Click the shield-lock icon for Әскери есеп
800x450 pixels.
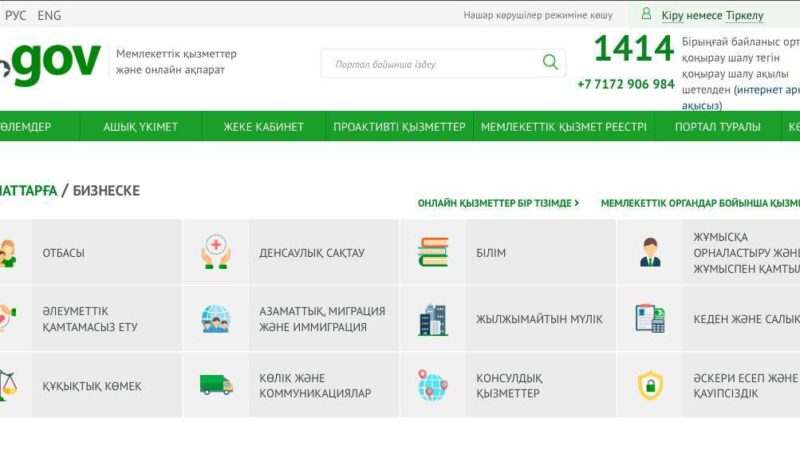pyautogui.click(x=651, y=385)
